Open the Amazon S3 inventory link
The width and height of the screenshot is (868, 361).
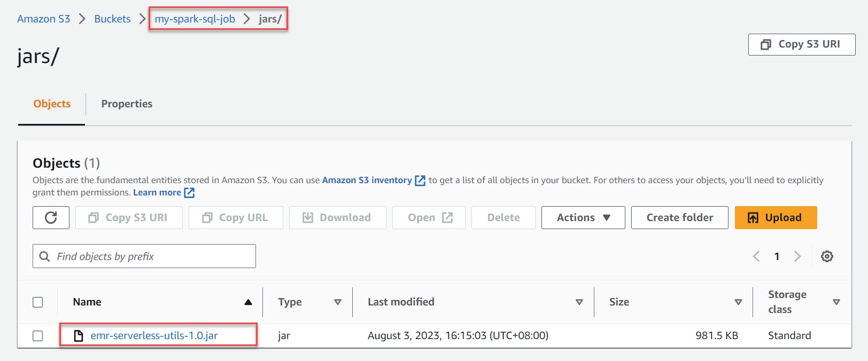click(367, 180)
